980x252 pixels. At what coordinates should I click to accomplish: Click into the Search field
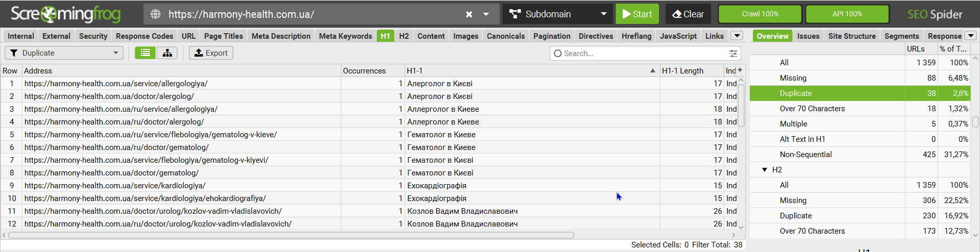coord(643,54)
